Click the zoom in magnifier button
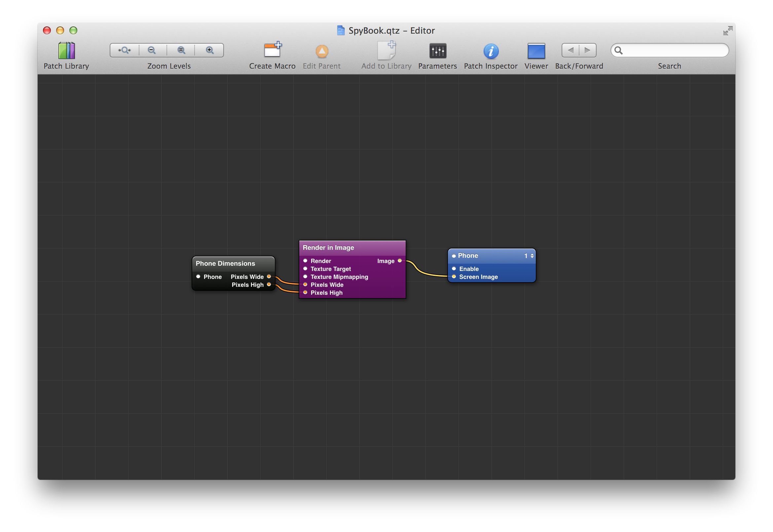The height and width of the screenshot is (532, 773). (209, 50)
